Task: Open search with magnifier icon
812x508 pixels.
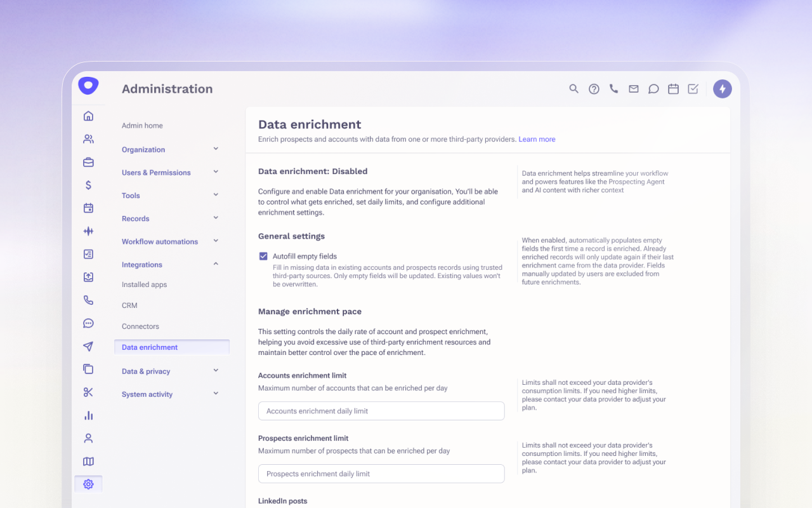Action: pos(573,89)
